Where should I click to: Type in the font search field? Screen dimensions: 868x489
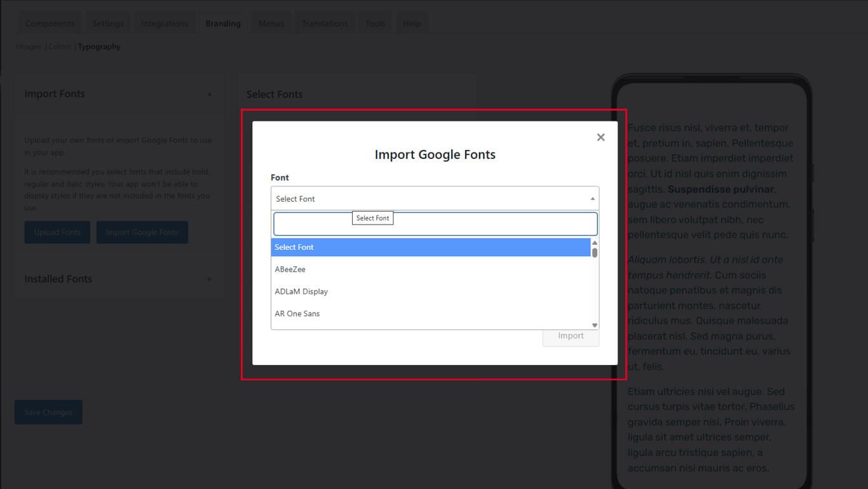[435, 224]
